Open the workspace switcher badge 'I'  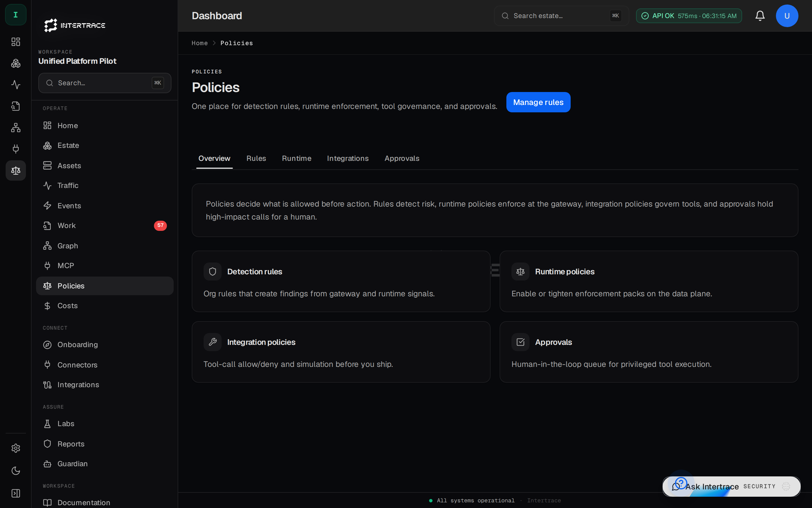coord(16,15)
